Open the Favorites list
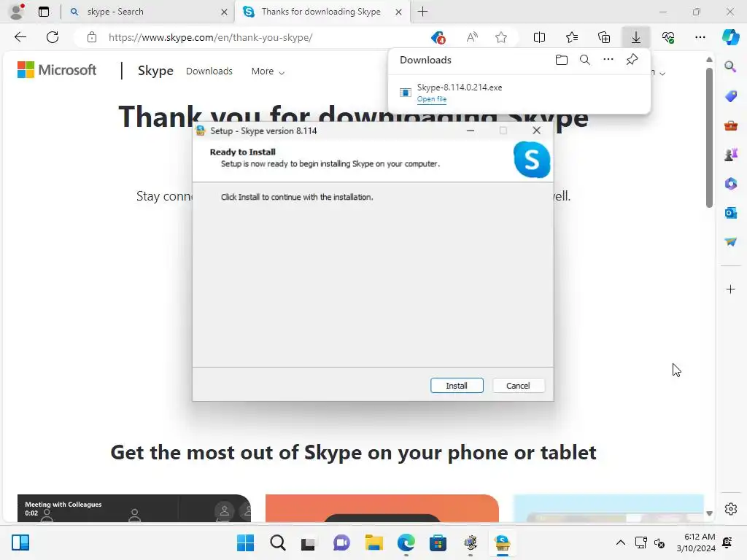The image size is (747, 560). [572, 37]
